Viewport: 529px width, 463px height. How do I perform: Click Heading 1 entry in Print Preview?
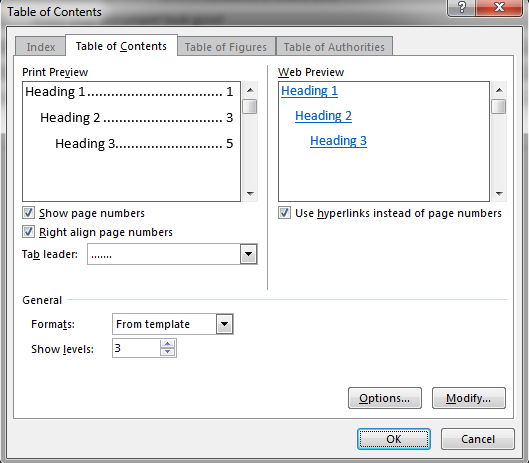click(129, 91)
